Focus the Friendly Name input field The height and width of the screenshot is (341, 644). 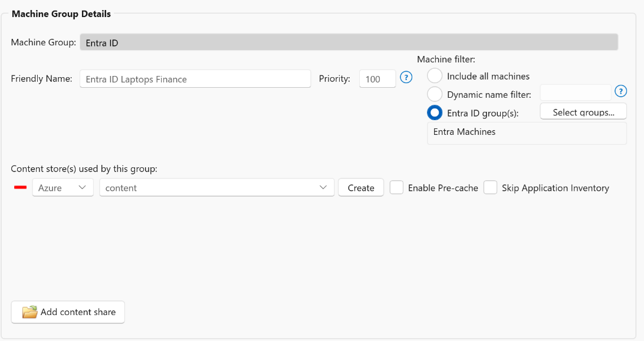195,79
